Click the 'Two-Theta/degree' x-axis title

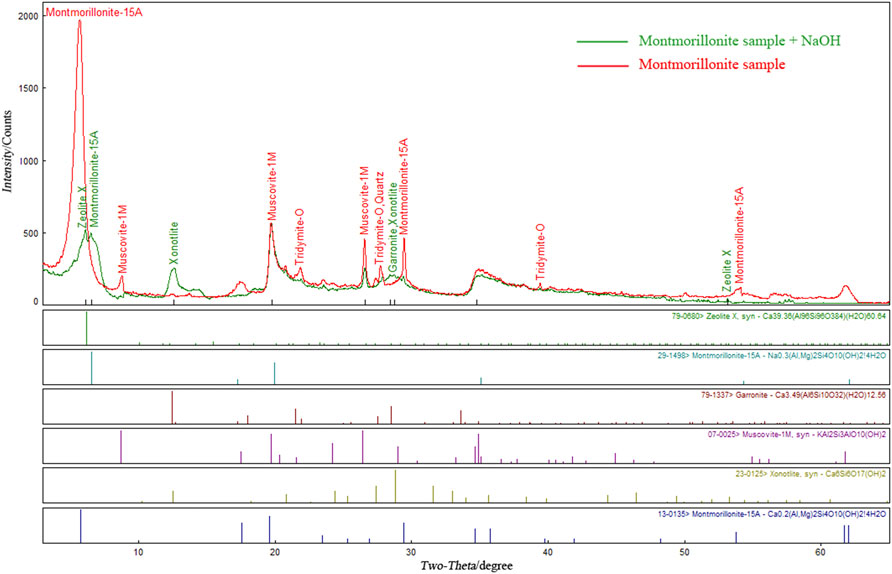[x=466, y=565]
